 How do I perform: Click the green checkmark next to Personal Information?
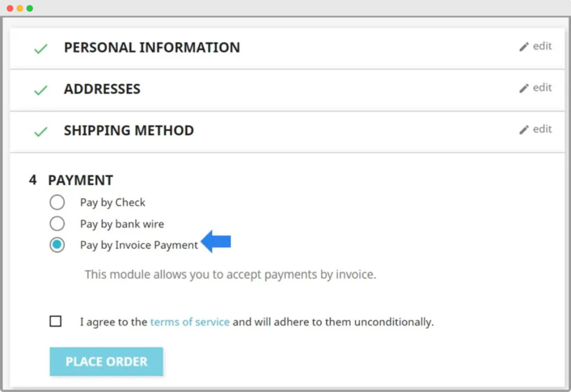tap(41, 49)
